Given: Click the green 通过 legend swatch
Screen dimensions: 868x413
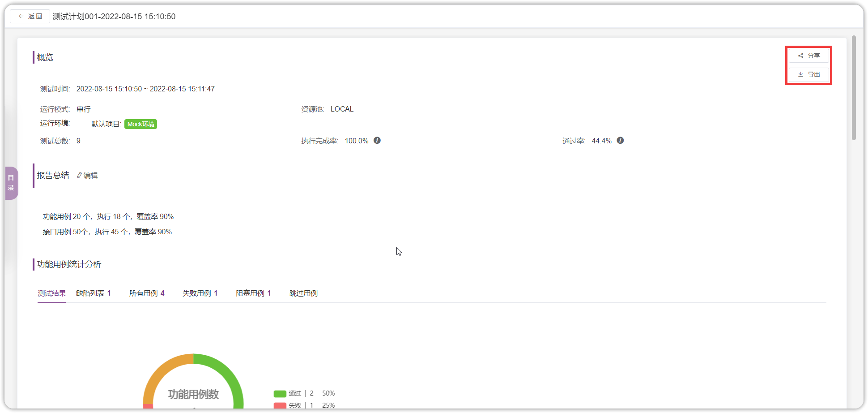Looking at the screenshot, I should point(280,394).
